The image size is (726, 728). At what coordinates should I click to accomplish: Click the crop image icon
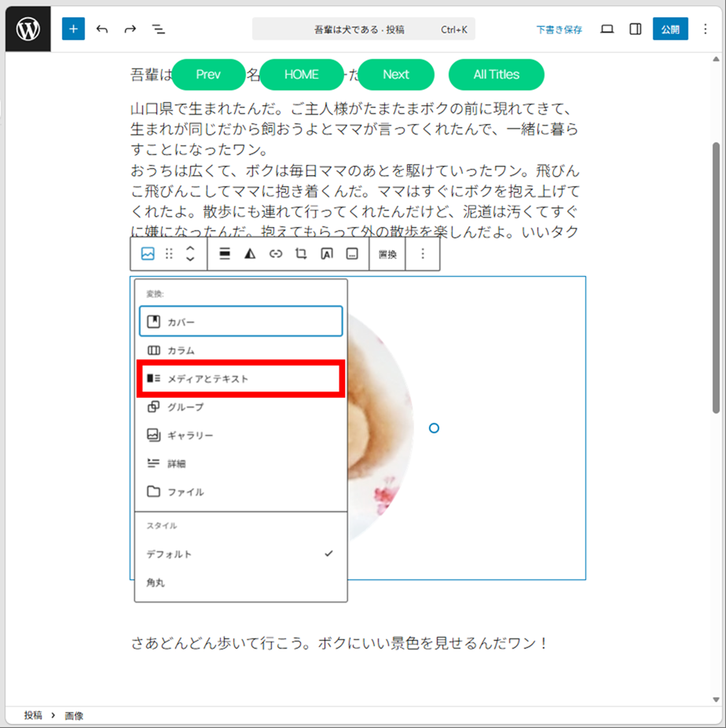coord(301,254)
